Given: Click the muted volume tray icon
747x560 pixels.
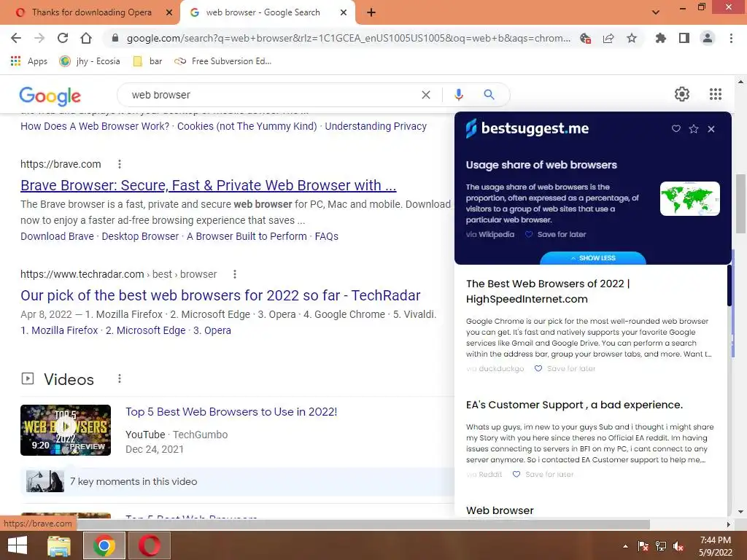Looking at the screenshot, I should (679, 546).
